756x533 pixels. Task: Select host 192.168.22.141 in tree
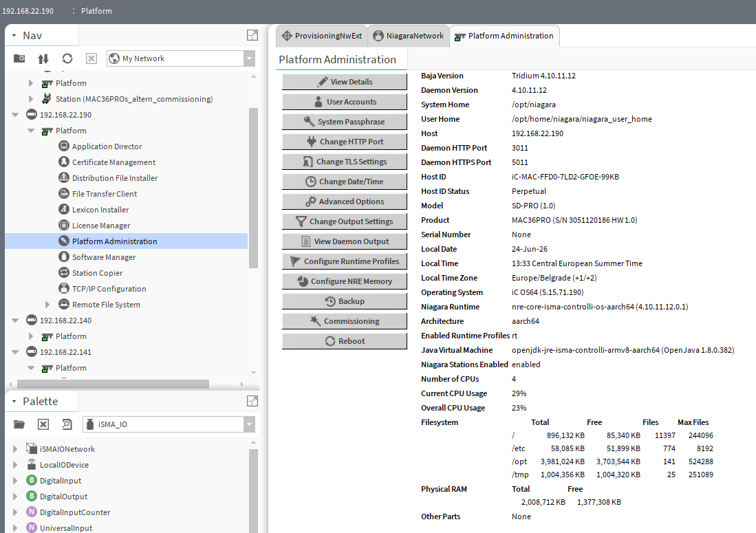(65, 352)
